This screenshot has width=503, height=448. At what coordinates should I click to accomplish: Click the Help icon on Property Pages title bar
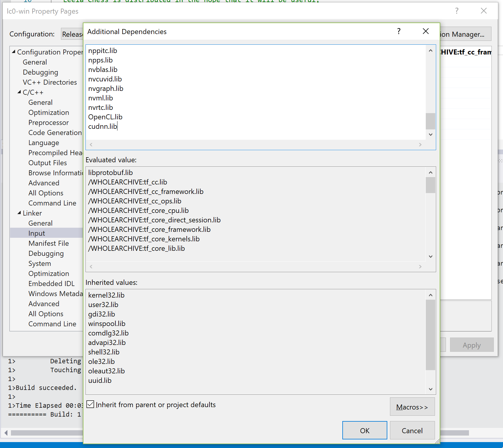point(457,11)
